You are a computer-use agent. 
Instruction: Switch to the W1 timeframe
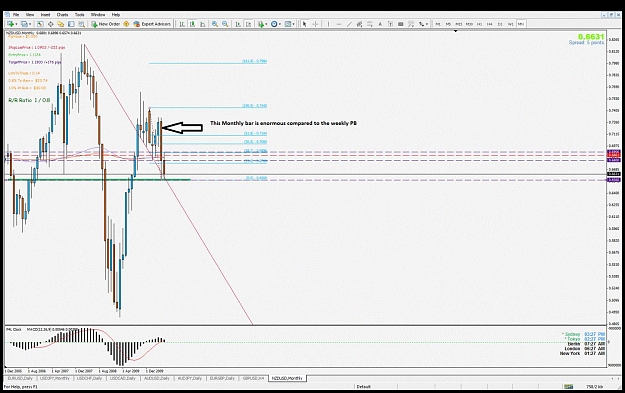click(511, 24)
